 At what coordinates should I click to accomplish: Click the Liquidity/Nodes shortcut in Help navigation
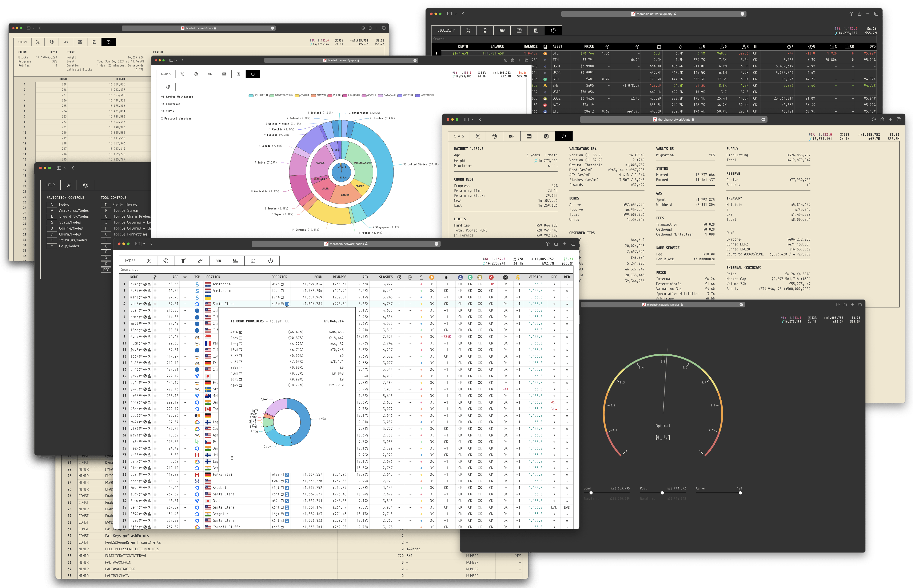click(74, 217)
